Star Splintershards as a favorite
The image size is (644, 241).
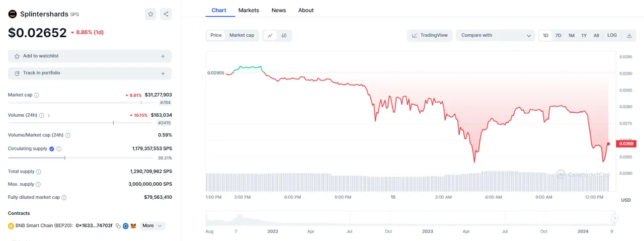(x=150, y=14)
